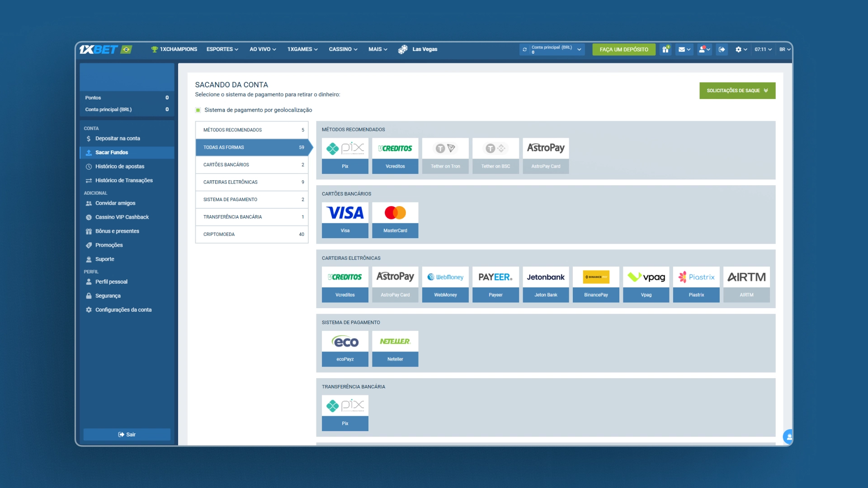Select the Transferência Bancária category

(252, 217)
